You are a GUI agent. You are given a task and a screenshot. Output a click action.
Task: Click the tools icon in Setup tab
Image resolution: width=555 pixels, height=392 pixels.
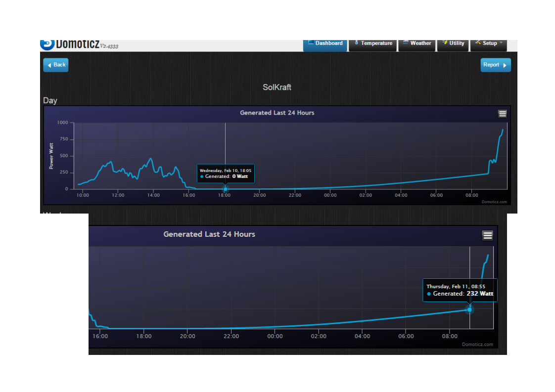click(x=478, y=43)
